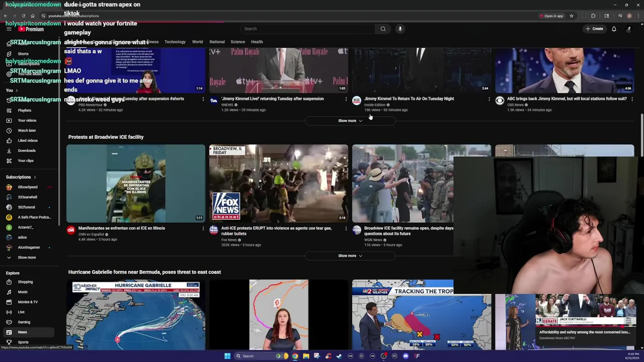Open Steam from the taskbar
This screenshot has width=644, height=362.
click(x=339, y=356)
